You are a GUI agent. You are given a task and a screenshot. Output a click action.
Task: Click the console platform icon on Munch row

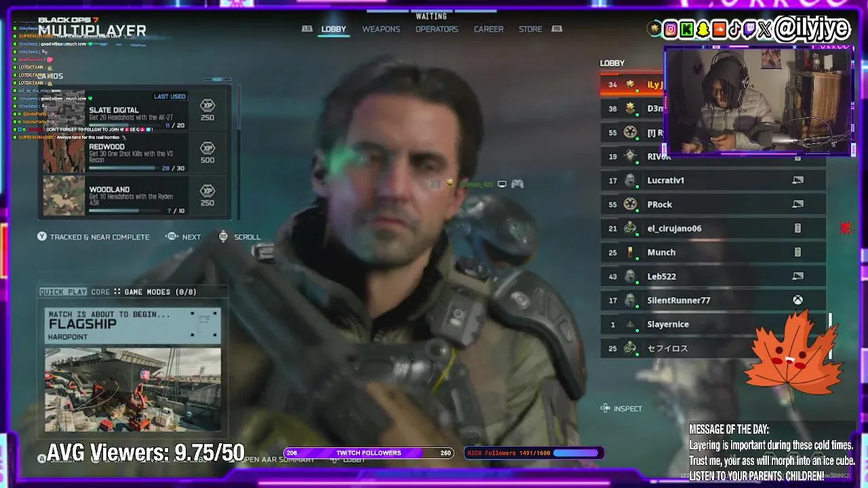797,252
